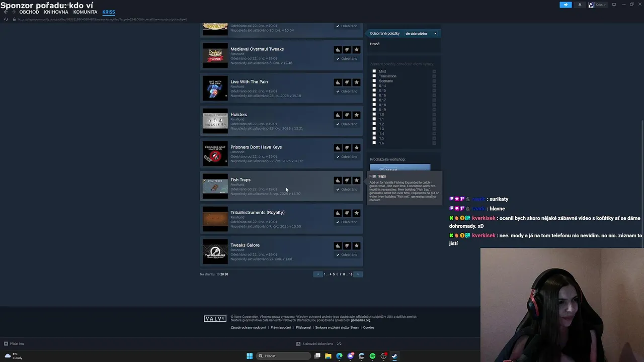
Task: Rate Holsters mod with thumbs up
Action: coord(338,115)
